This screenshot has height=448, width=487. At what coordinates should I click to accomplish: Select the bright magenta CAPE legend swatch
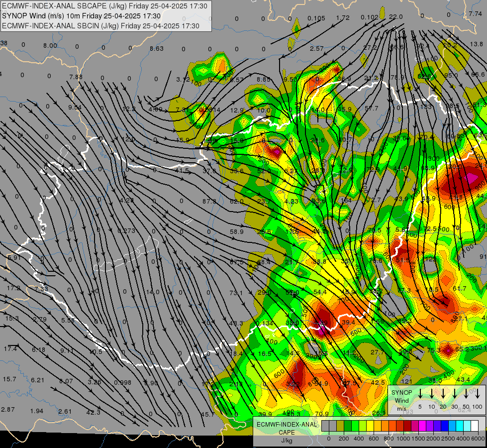point(422,426)
